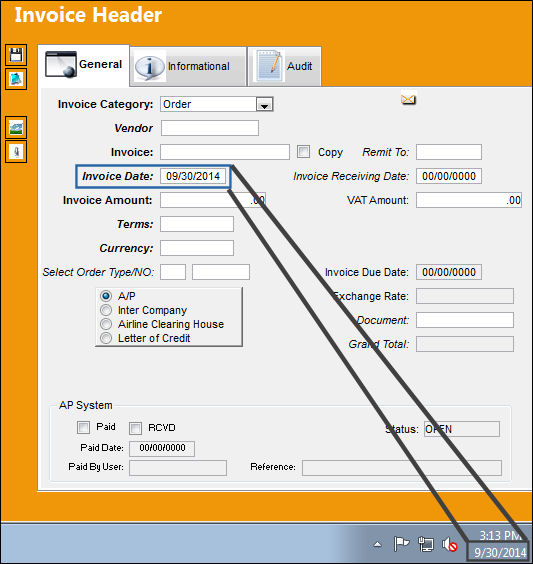Expand the Invoice Category dropdown
This screenshot has height=564, width=533.
click(x=265, y=104)
